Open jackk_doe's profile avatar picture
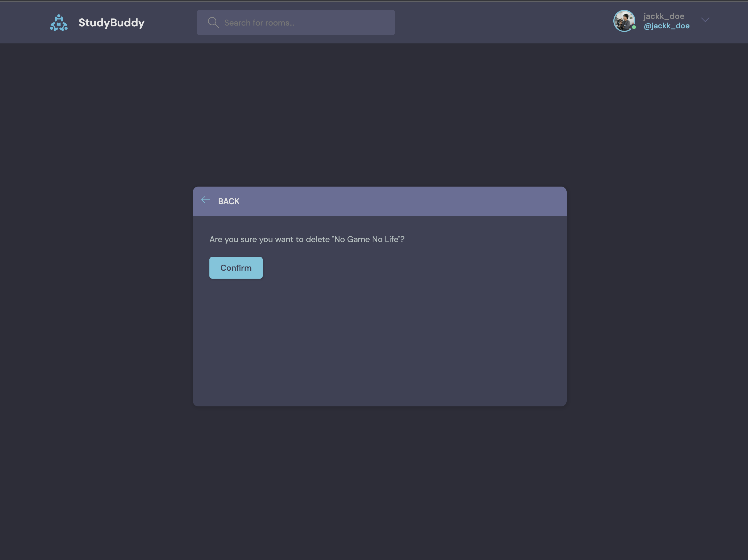Viewport: 748px width, 560px height. click(624, 21)
